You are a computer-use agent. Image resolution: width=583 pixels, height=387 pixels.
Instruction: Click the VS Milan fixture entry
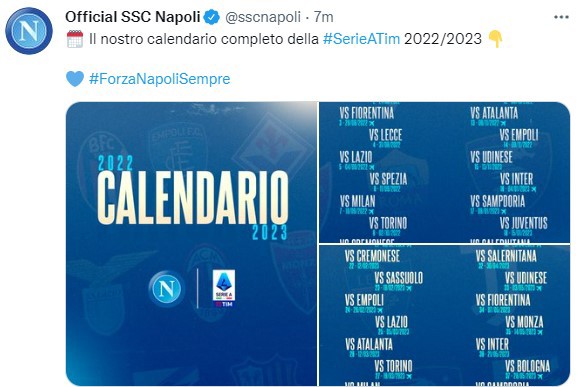[357, 204]
